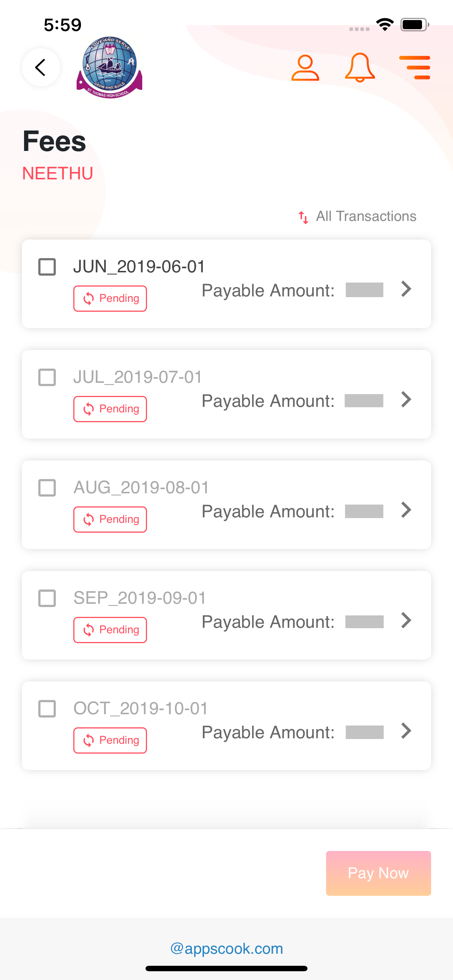Tap Pending status badge for JUN_2019-06-01
The image size is (453, 980).
tap(110, 299)
